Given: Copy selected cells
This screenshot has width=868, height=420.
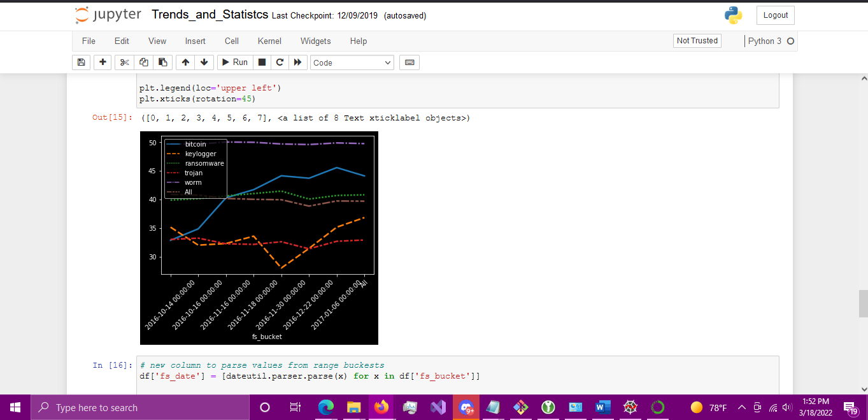Looking at the screenshot, I should 143,62.
